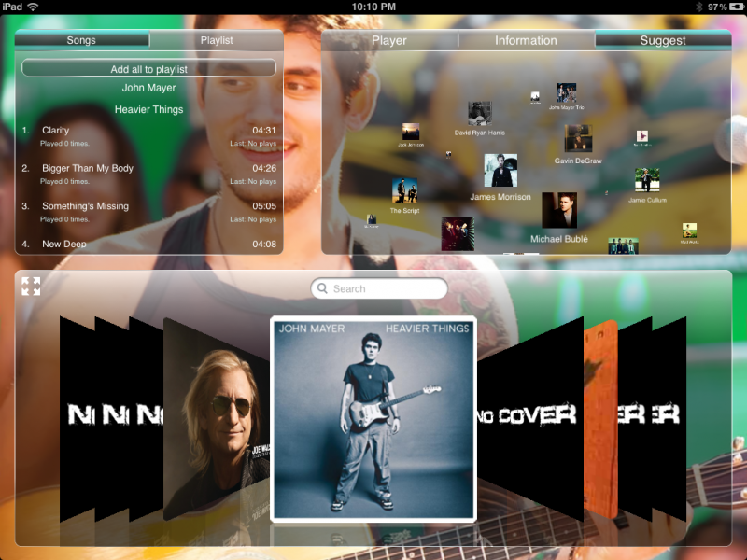Click the 04:26 duration text
The image size is (747, 560).
[264, 168]
